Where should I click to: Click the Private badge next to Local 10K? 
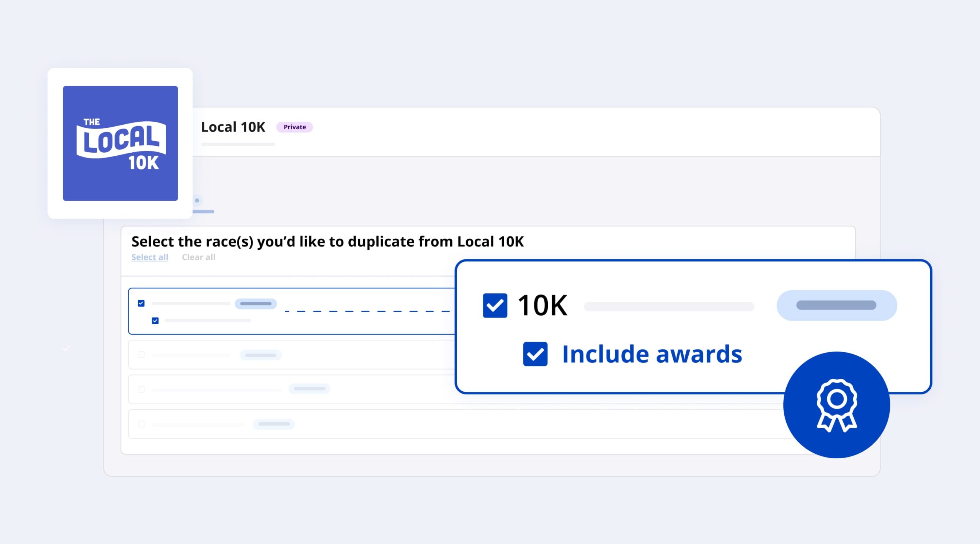(294, 127)
